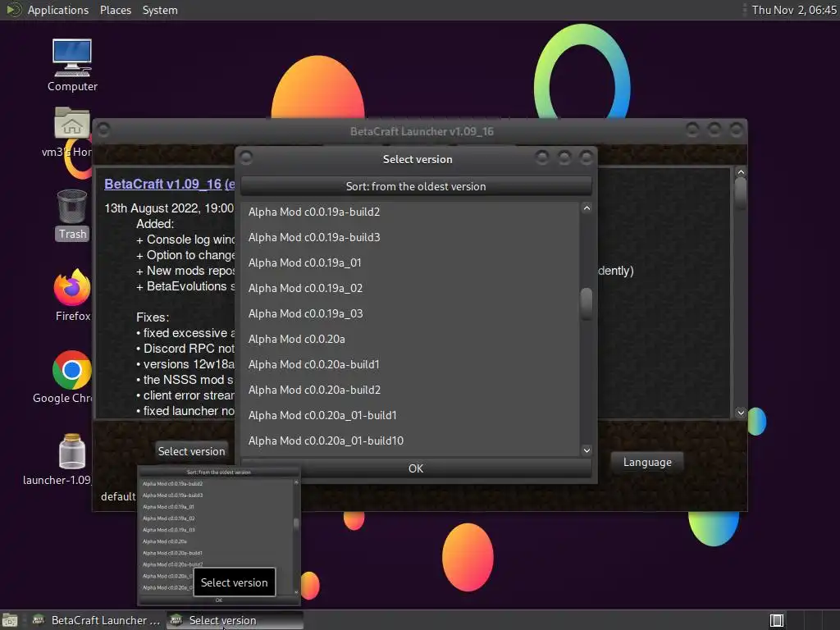Click the Select version button in launcher
This screenshot has height=630, width=840.
(x=191, y=452)
